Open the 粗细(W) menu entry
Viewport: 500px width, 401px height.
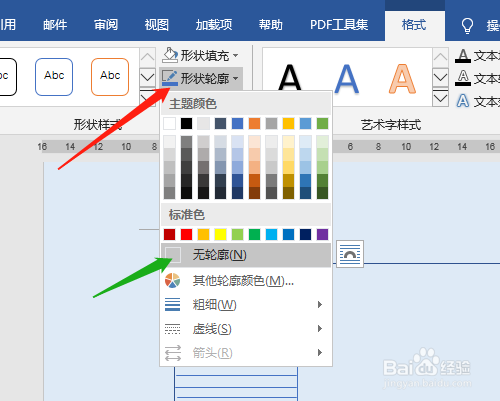coord(246,304)
